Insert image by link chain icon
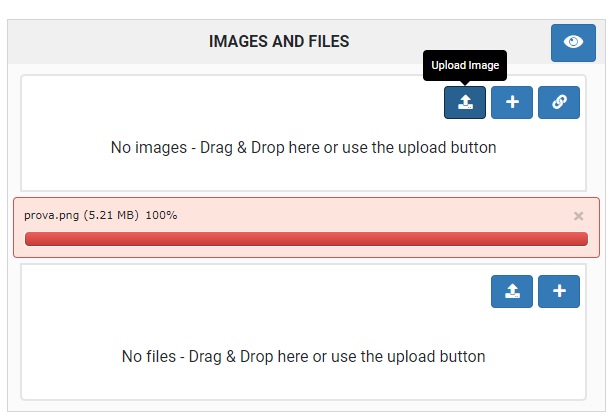Image resolution: width=611 pixels, height=418 pixels. point(559,102)
